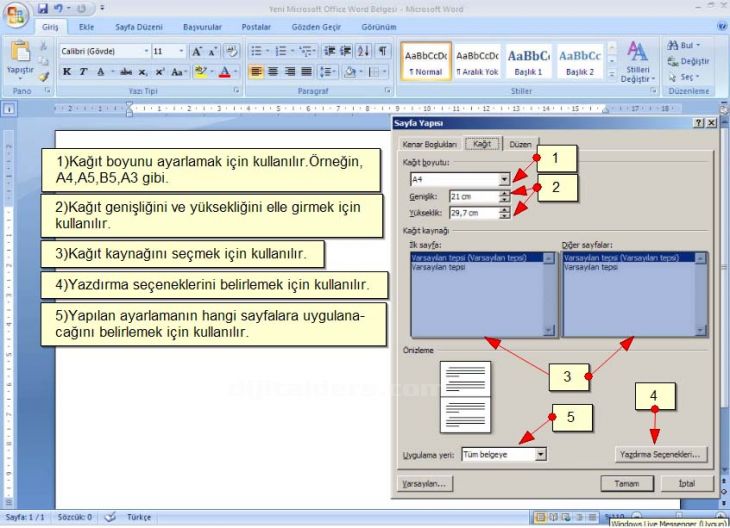Pick the paragraph shading paint bucket
This screenshot has width=730, height=528.
click(x=349, y=72)
